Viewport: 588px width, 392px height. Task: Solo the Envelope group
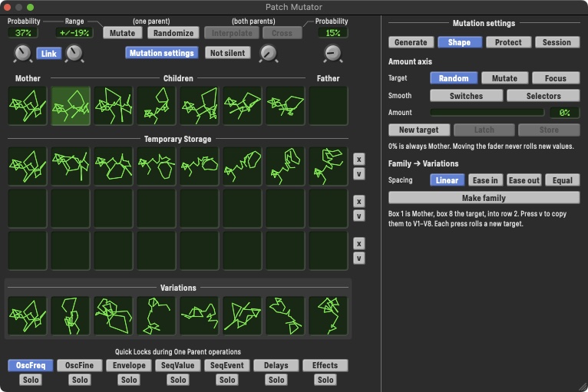coord(129,380)
